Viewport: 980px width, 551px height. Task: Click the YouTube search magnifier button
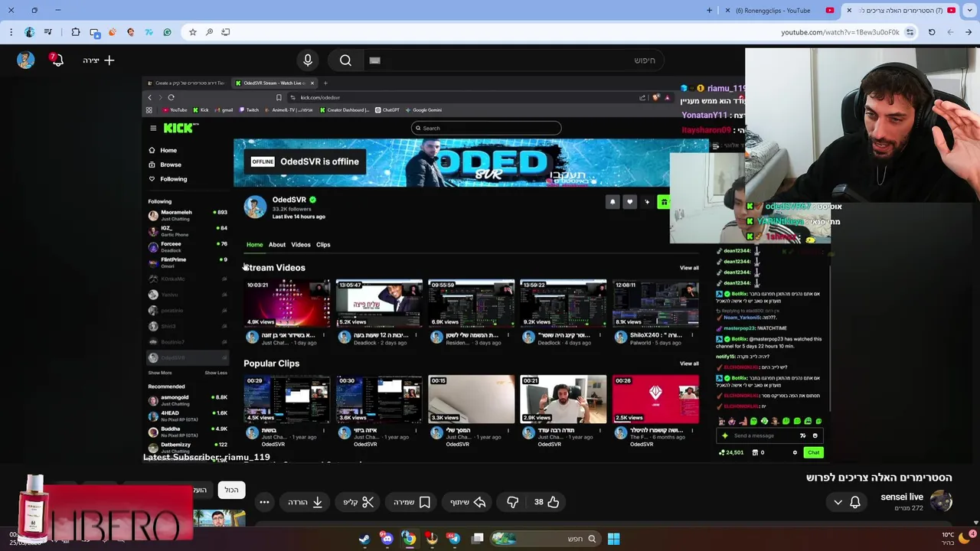point(345,60)
